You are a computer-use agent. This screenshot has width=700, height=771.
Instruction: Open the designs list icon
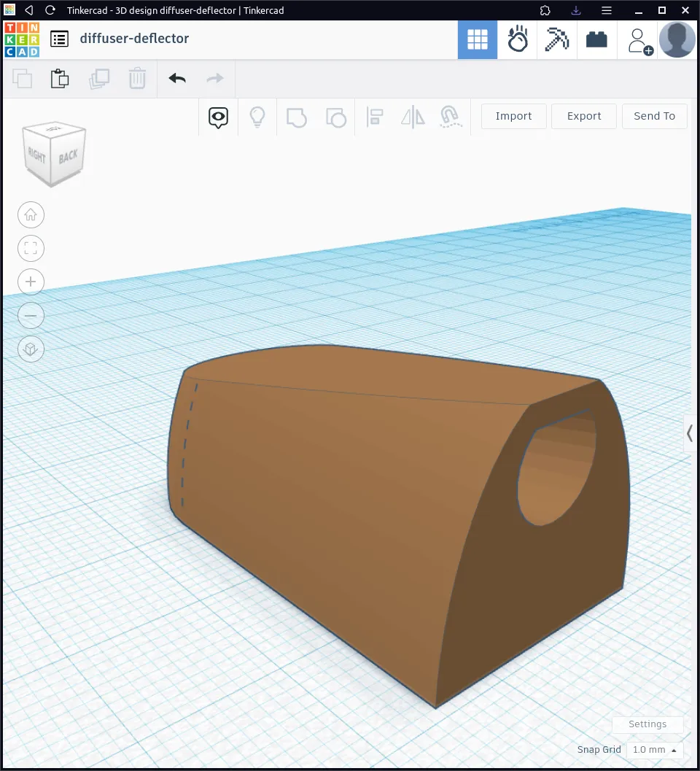click(60, 39)
